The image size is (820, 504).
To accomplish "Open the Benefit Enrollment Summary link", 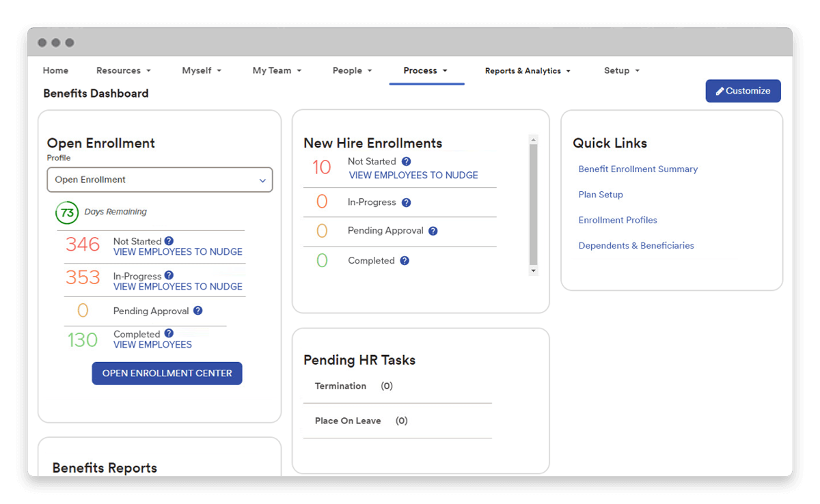I will click(x=638, y=169).
